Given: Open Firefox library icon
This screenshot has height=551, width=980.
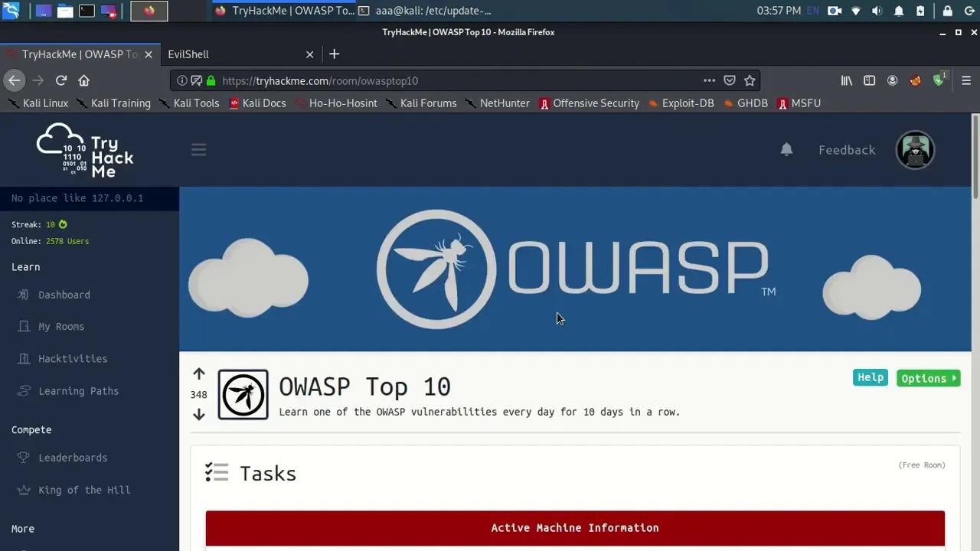Looking at the screenshot, I should click(847, 80).
